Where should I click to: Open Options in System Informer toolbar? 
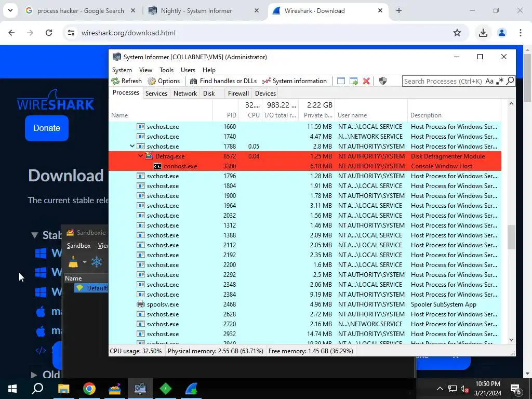tap(164, 81)
